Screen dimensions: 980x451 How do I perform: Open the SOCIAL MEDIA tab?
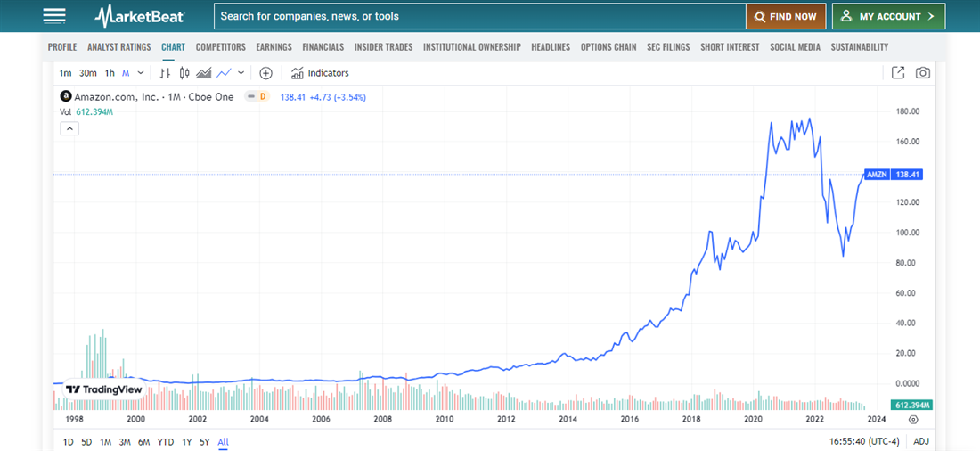795,47
